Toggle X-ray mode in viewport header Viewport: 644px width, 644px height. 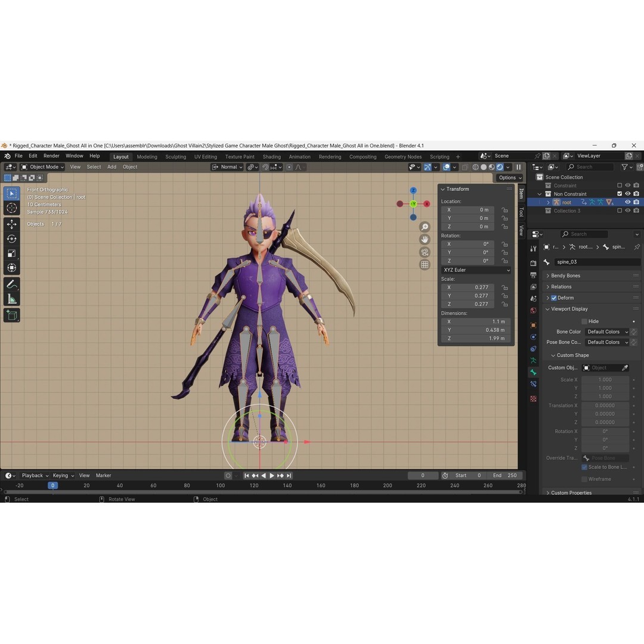click(465, 167)
